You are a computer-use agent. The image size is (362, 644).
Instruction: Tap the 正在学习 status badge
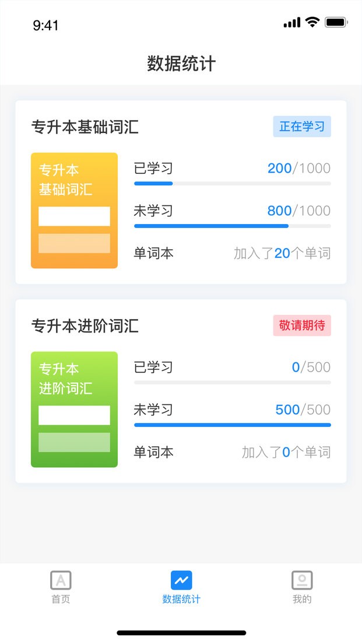point(302,127)
